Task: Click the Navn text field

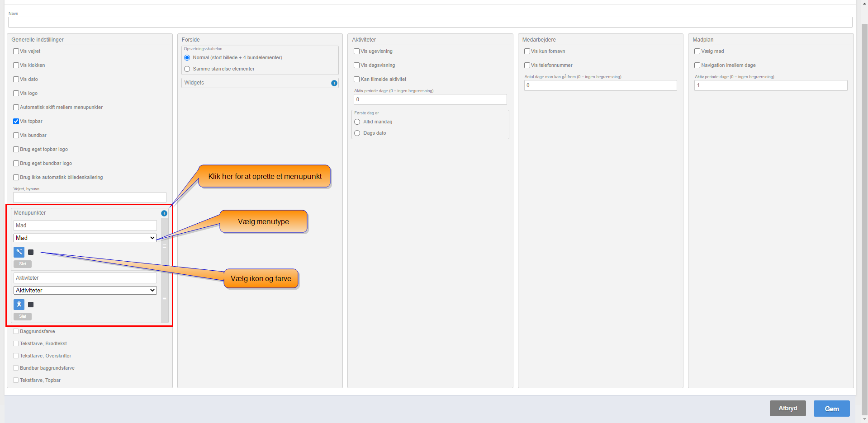Action: point(430,22)
